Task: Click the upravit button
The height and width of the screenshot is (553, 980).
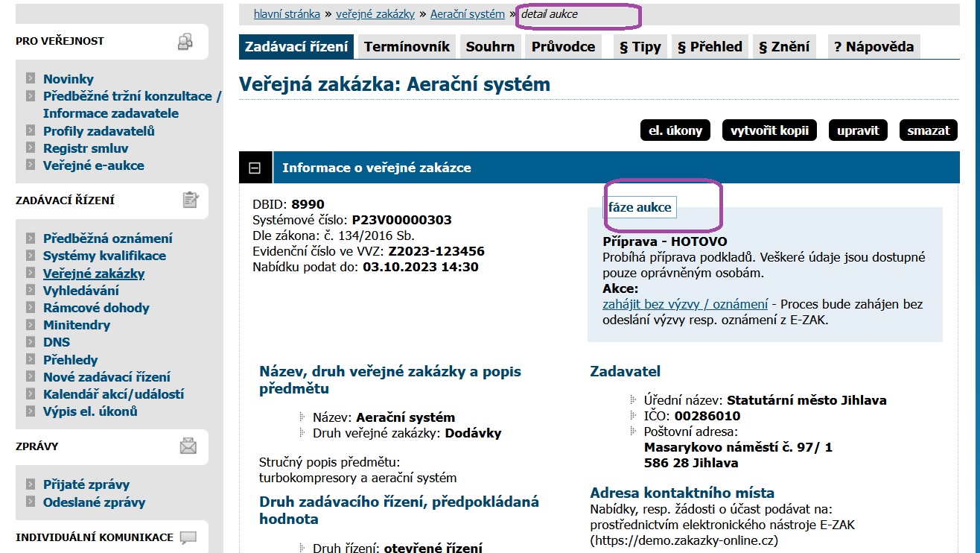Action: 858,130
